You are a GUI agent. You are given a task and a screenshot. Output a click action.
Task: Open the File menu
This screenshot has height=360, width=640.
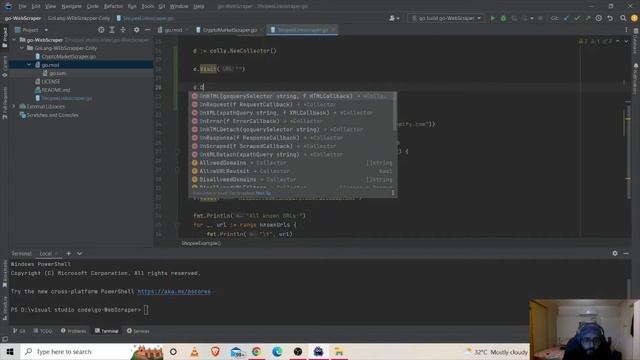(22, 6)
